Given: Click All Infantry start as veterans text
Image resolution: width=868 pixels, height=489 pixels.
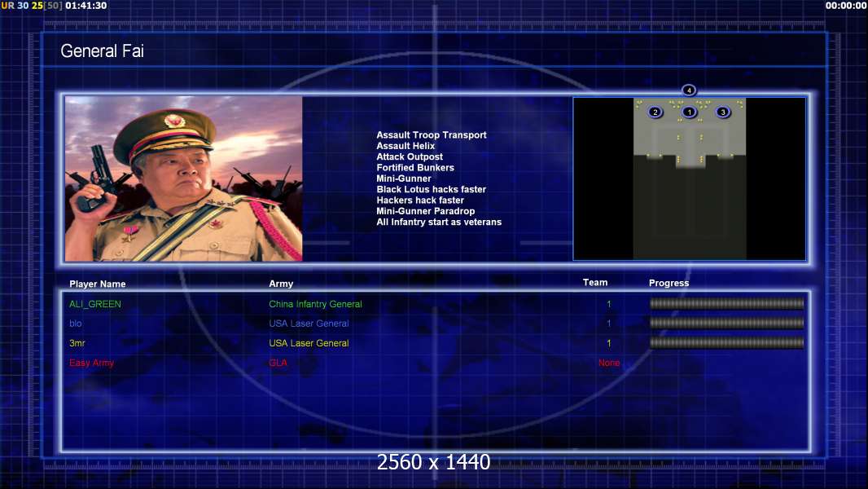Looking at the screenshot, I should coord(439,222).
